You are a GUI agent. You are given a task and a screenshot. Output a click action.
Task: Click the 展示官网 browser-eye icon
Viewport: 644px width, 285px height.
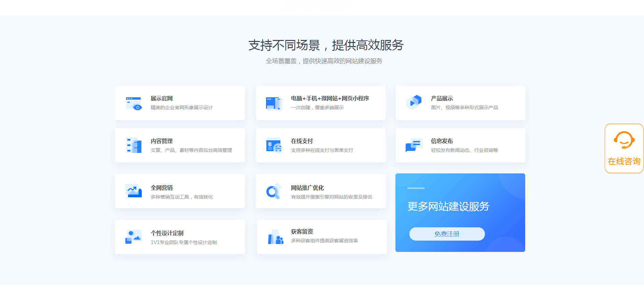coord(134,103)
